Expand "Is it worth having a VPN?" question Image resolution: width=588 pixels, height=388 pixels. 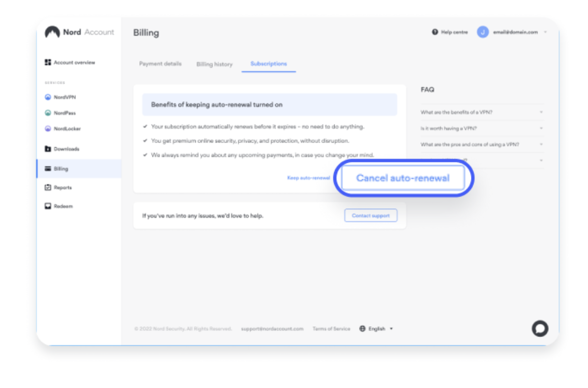481,128
